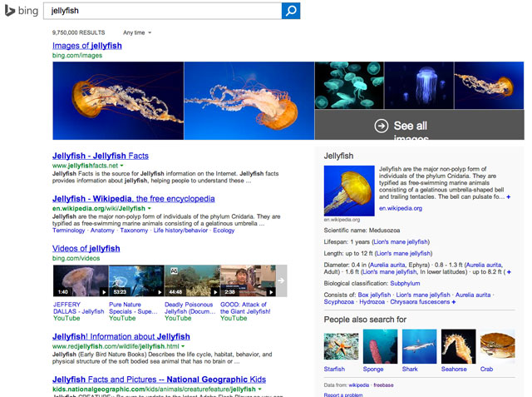Open the Starfish related search thumbnail

point(341,346)
